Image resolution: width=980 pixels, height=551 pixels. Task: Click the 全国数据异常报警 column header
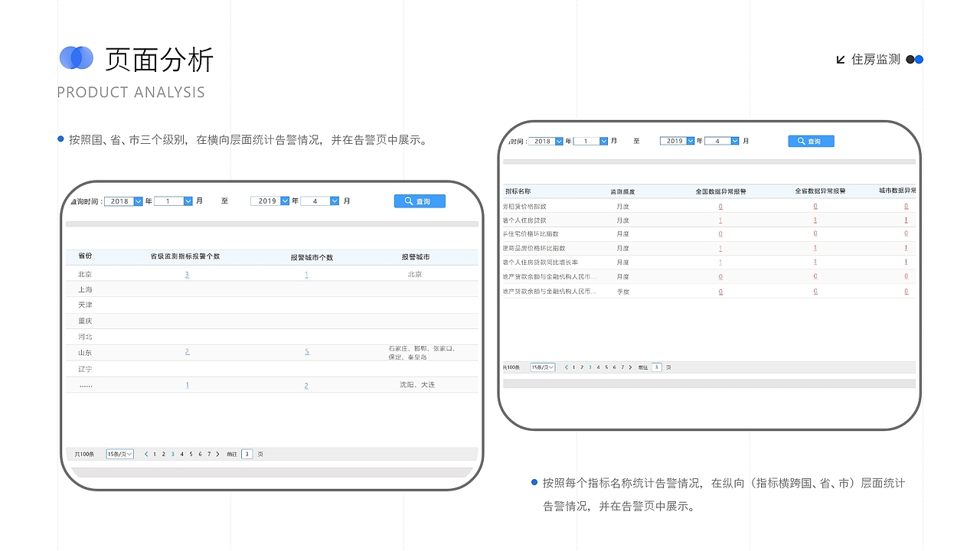coord(720,191)
